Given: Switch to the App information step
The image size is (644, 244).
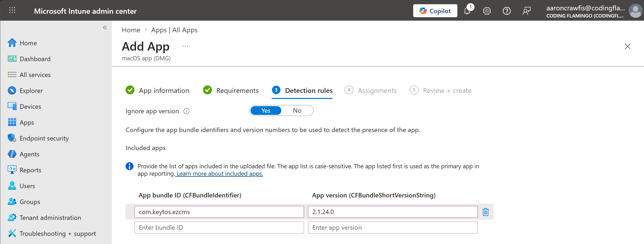Looking at the screenshot, I should [x=164, y=90].
